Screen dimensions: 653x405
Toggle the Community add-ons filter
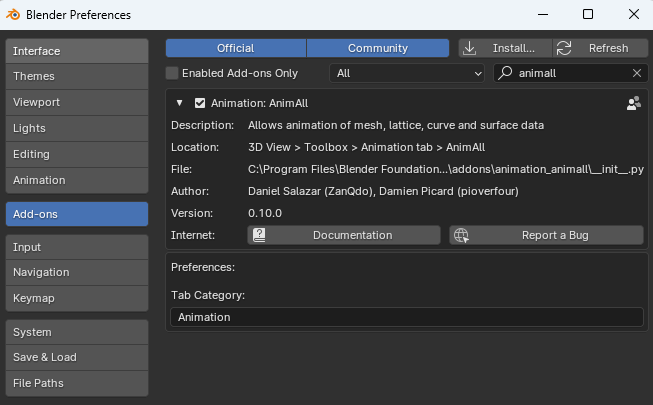tap(378, 48)
